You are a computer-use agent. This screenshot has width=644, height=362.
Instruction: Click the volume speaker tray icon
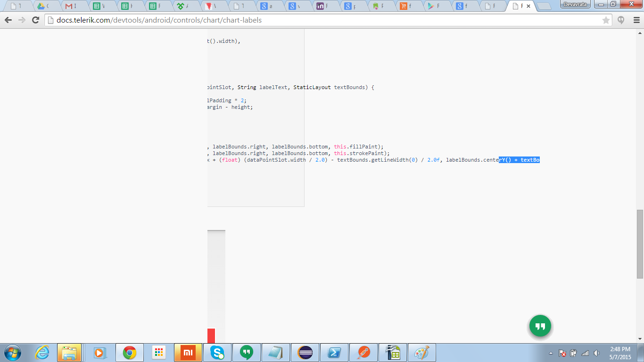pyautogui.click(x=597, y=353)
